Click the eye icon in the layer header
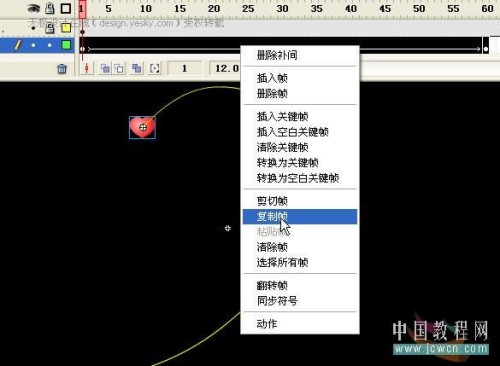Screen dimensions: 500x366 [33, 8]
